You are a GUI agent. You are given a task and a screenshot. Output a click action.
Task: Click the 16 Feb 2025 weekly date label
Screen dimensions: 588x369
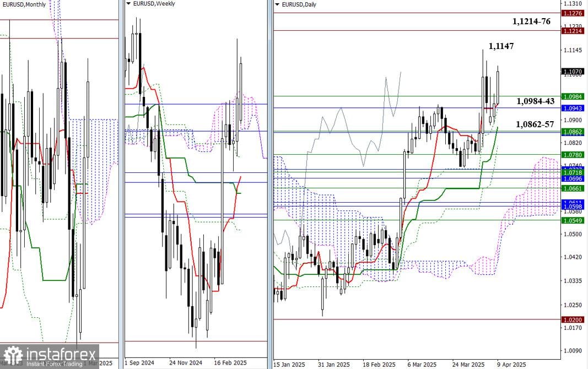[230, 362]
